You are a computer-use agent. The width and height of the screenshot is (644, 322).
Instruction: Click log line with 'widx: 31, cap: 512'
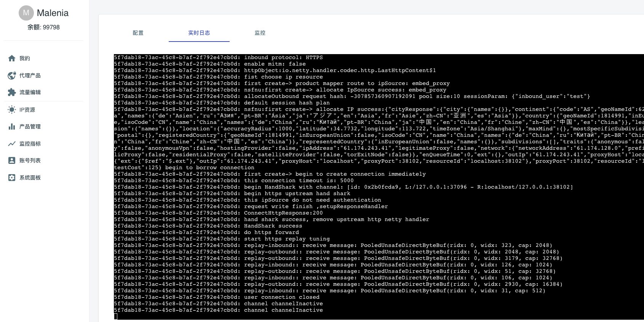pyautogui.click(x=330, y=291)
